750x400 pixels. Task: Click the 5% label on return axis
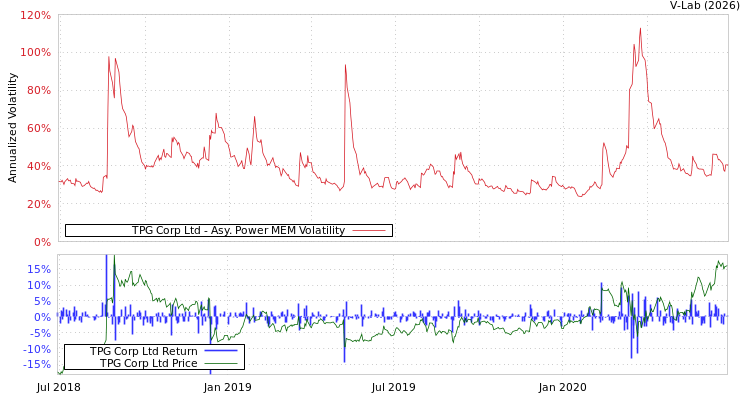[42, 301]
